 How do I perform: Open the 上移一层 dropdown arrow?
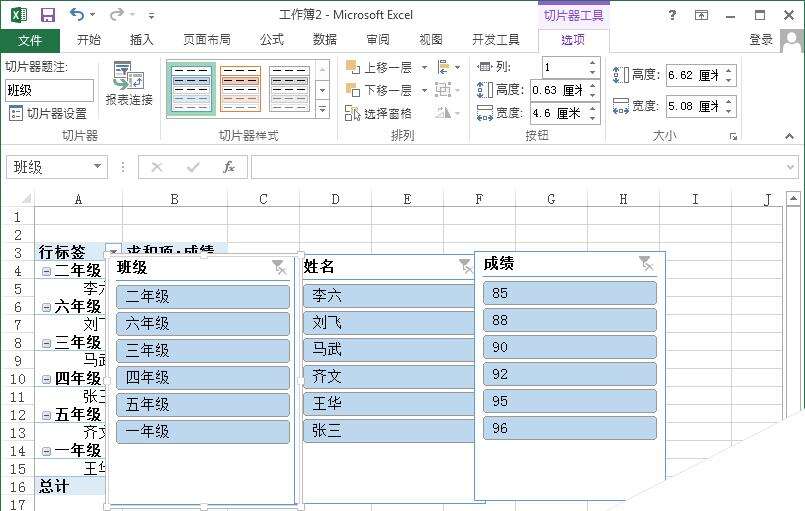coord(424,67)
